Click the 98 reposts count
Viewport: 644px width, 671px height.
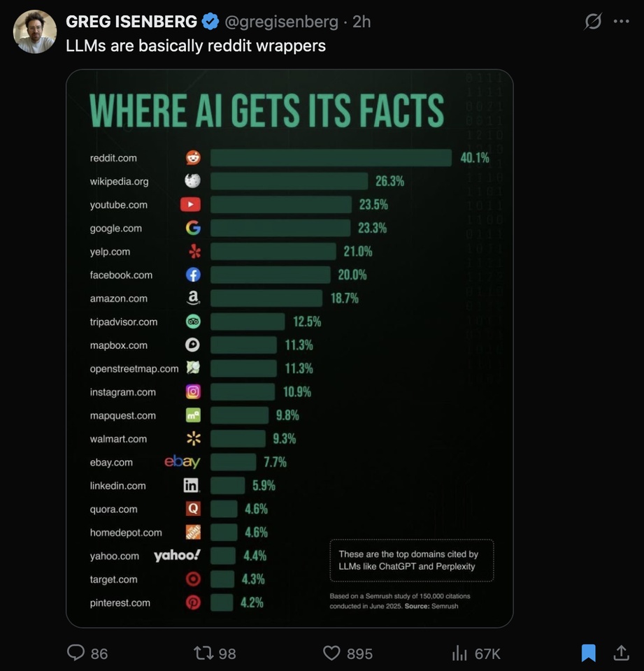pyautogui.click(x=227, y=654)
